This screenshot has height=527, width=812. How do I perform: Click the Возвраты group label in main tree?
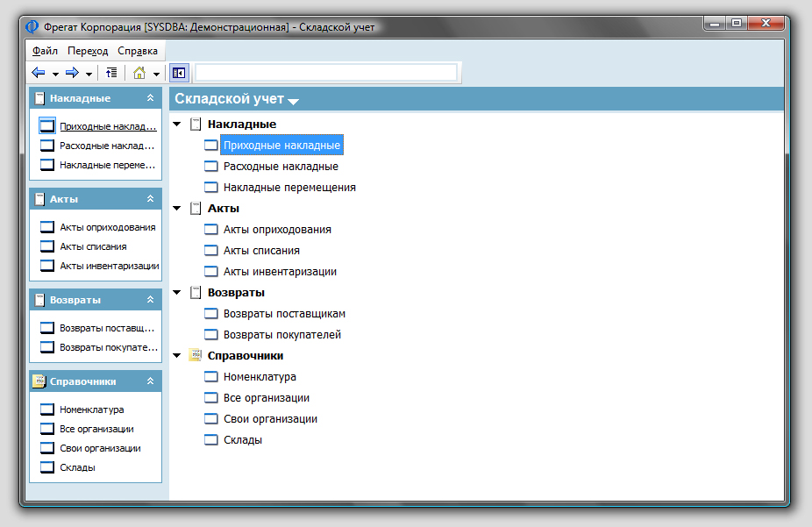236,293
